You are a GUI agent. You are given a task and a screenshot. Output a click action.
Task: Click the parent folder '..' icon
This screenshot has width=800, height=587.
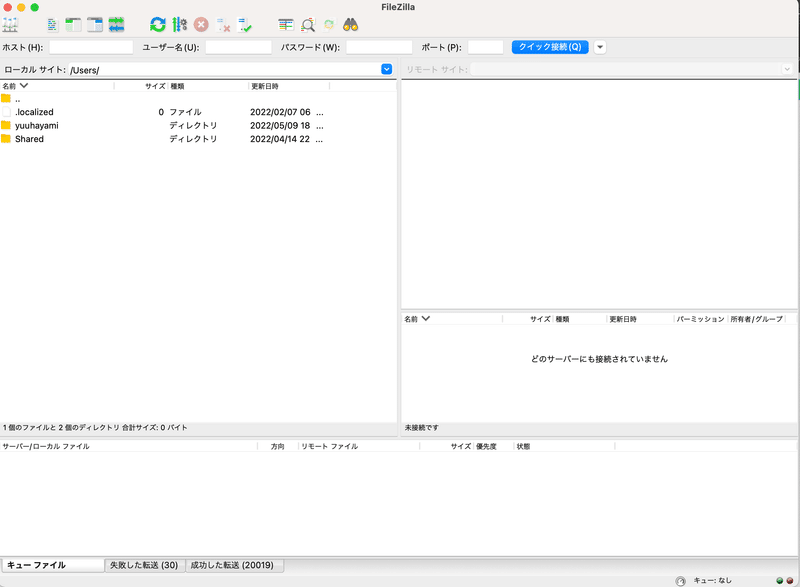[x=6, y=98]
